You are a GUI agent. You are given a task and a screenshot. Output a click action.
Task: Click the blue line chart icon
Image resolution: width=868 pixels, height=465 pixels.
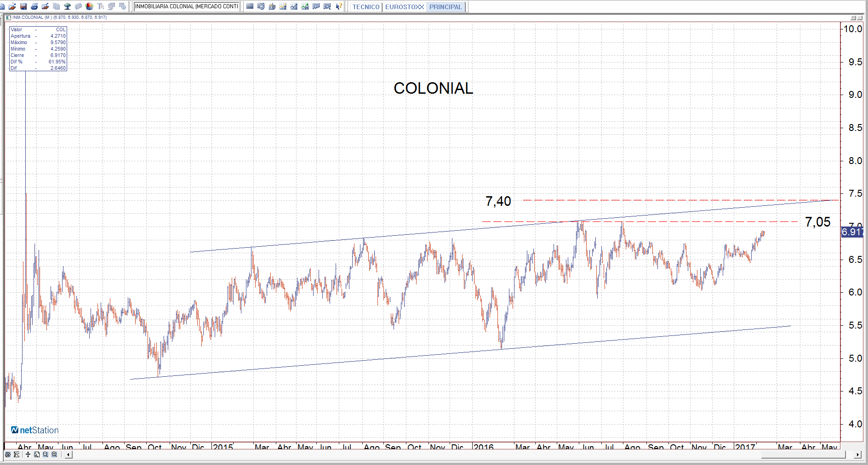click(294, 6)
